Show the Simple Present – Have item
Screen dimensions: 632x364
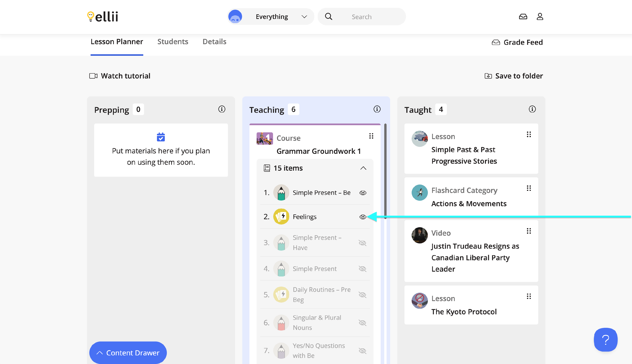tap(362, 243)
